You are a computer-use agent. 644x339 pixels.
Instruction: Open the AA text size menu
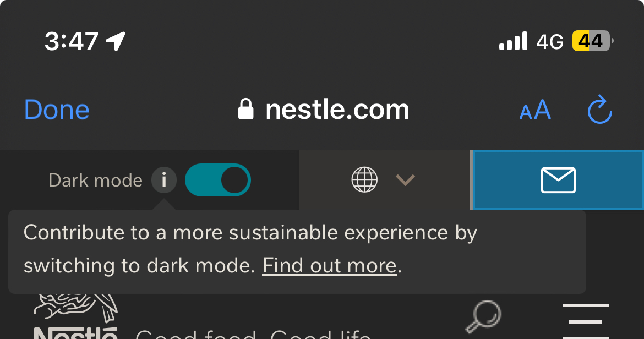pos(535,110)
